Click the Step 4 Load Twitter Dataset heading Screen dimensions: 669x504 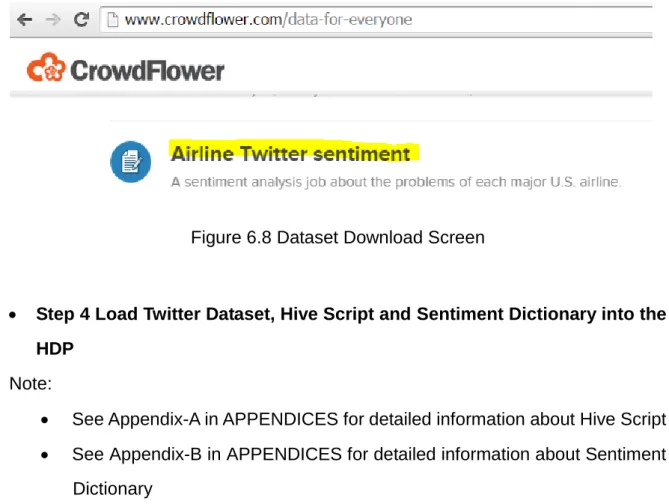351,331
